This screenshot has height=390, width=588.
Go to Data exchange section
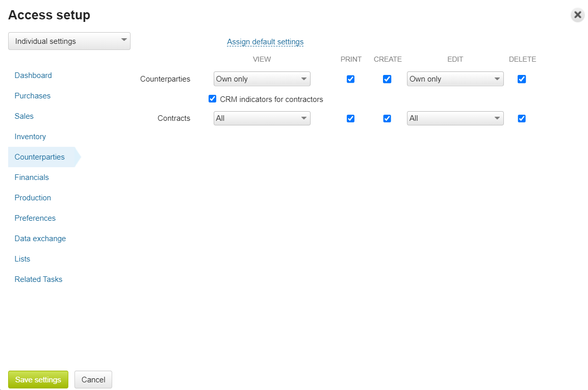point(40,239)
